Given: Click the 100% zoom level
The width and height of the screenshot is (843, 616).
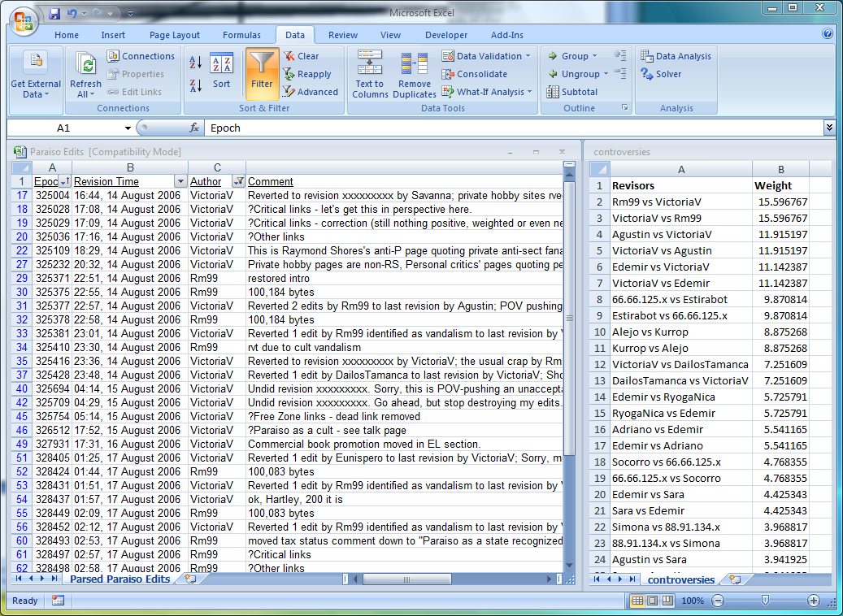Looking at the screenshot, I should click(693, 601).
